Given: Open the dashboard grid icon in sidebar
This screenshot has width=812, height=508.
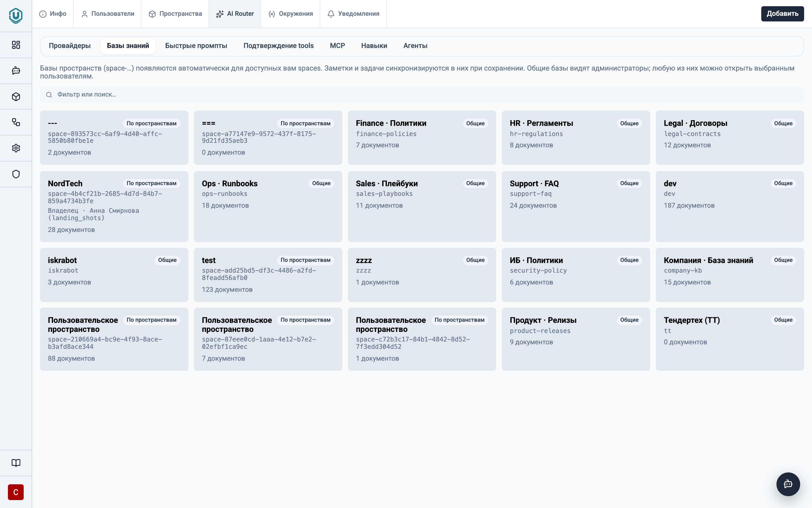Looking at the screenshot, I should [16, 45].
